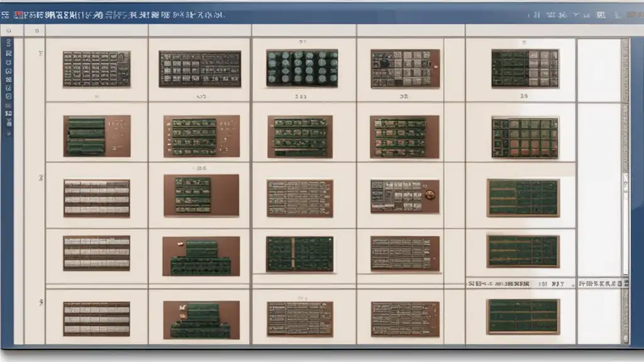Select the second-row third-column green rows board
Screen dimensions: 644x362
pyautogui.click(x=300, y=136)
